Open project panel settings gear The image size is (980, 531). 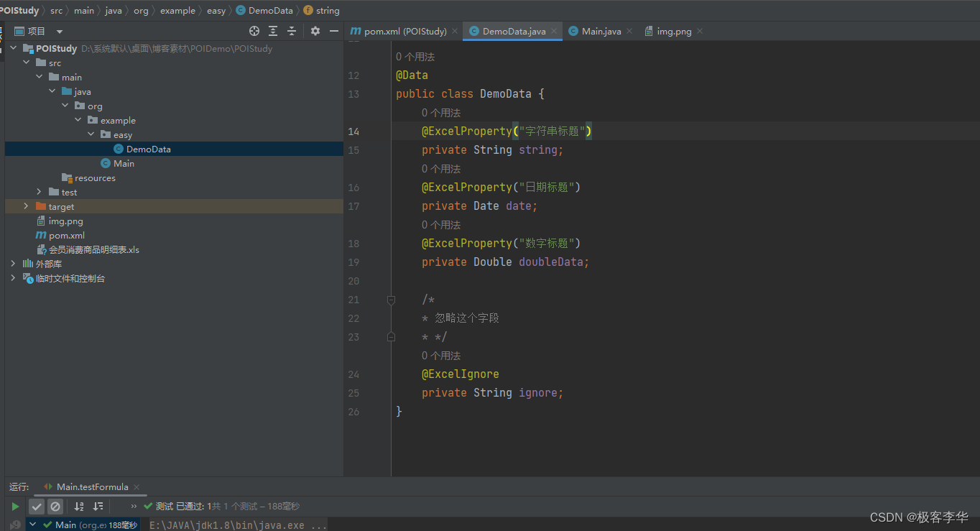point(315,31)
